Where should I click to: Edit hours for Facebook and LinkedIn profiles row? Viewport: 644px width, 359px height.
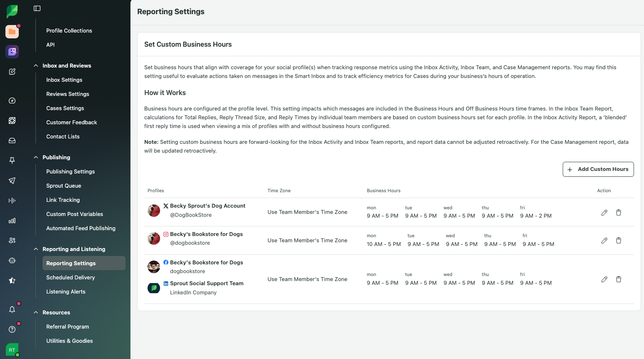pyautogui.click(x=604, y=279)
